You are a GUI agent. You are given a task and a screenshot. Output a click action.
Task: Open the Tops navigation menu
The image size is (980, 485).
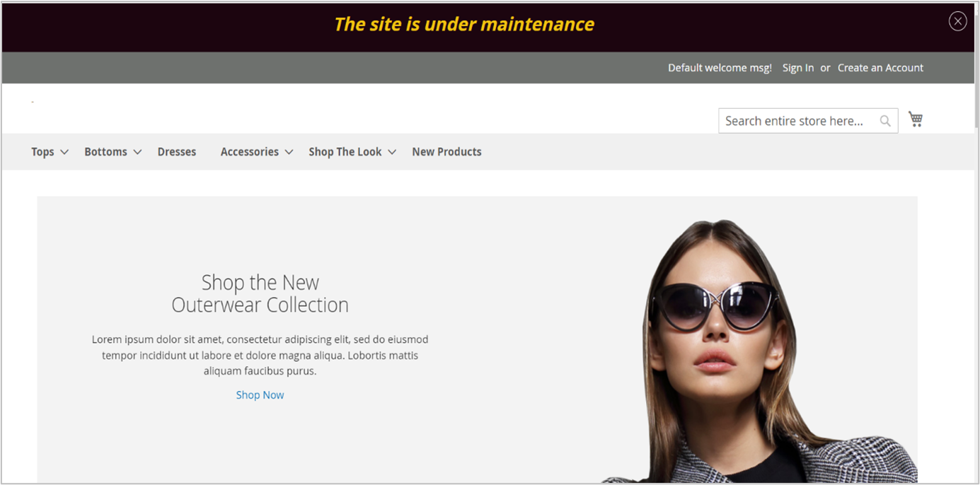click(x=42, y=151)
